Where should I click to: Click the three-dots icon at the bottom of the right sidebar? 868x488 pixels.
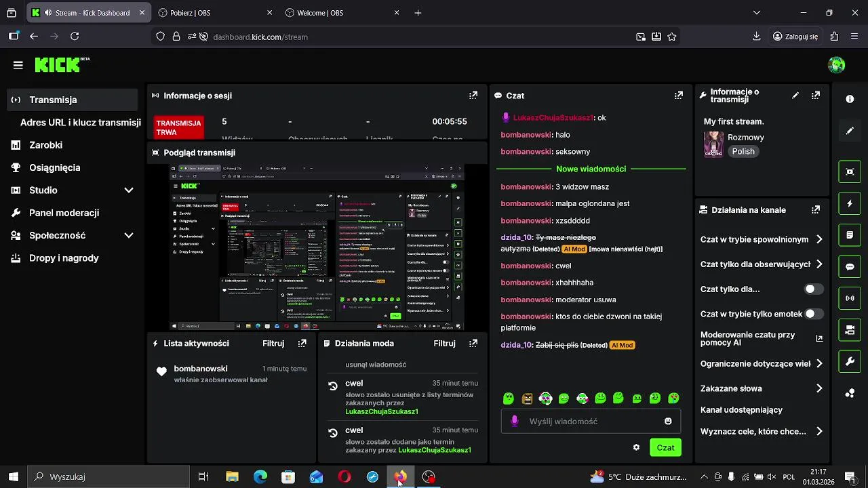(850, 393)
